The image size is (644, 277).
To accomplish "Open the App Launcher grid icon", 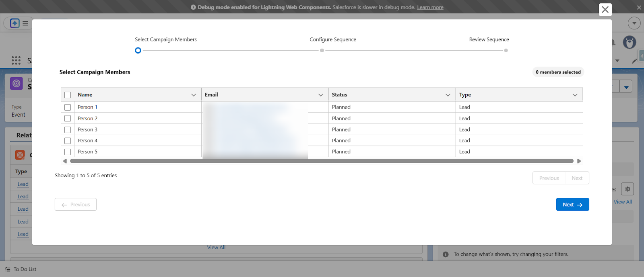I will coord(16,60).
